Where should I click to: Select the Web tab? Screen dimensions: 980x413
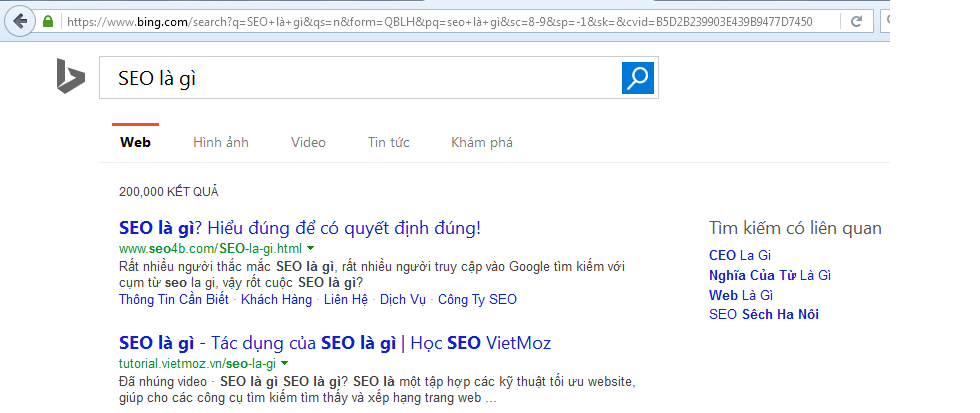135,142
